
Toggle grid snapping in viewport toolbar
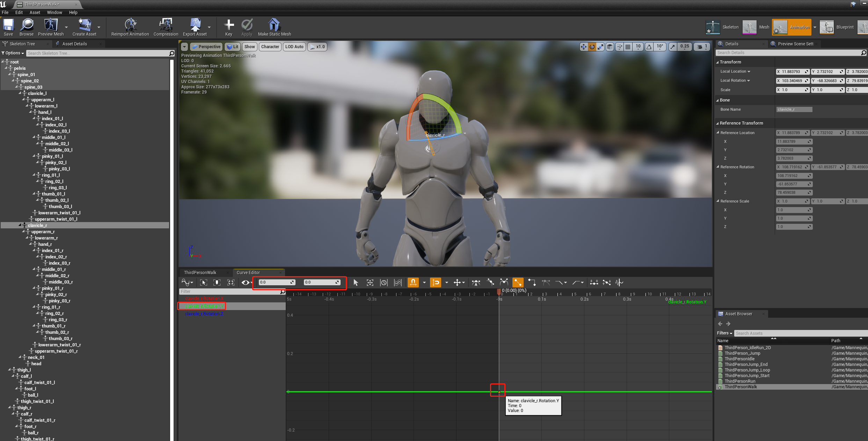pyautogui.click(x=628, y=47)
